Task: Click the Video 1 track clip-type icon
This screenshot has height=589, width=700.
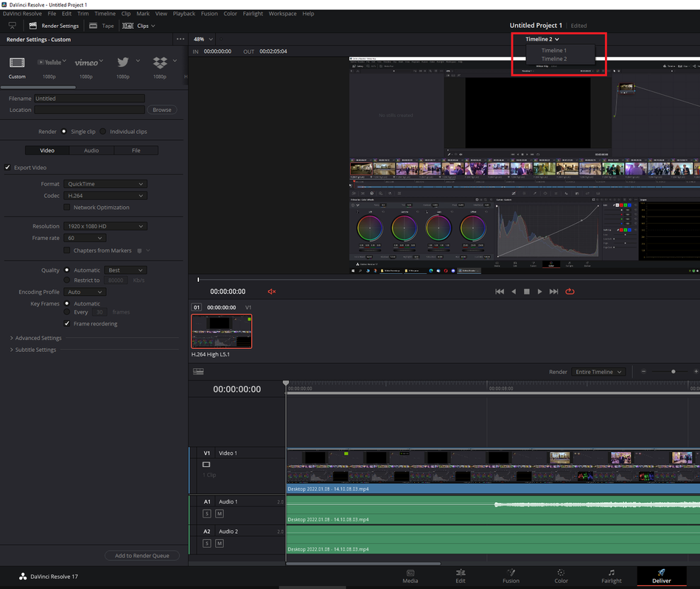Action: pyautogui.click(x=206, y=465)
